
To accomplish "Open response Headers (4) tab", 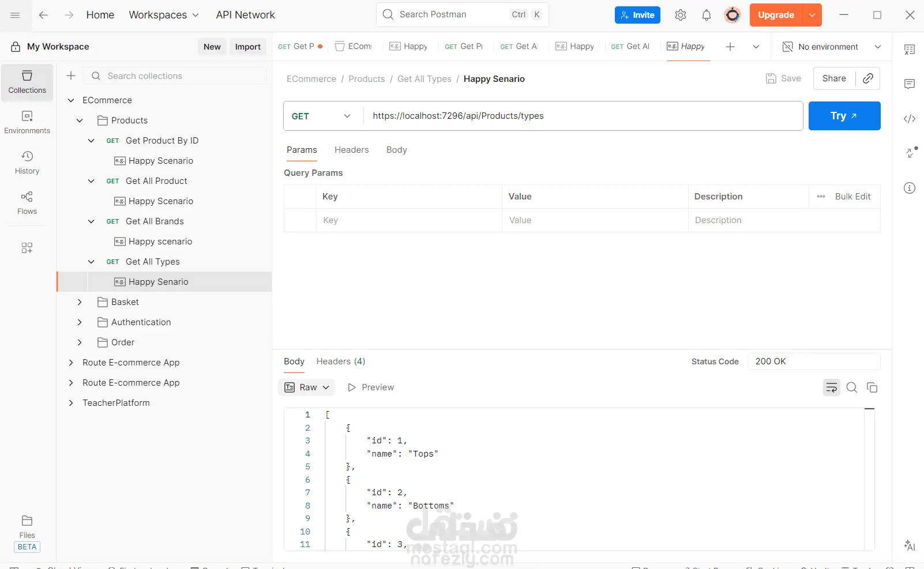I will 341,361.
